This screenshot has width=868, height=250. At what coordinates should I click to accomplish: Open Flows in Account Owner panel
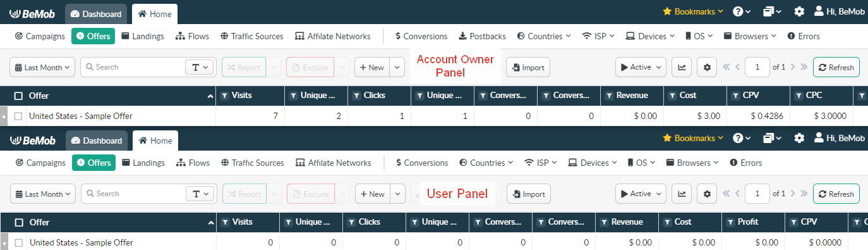(193, 36)
